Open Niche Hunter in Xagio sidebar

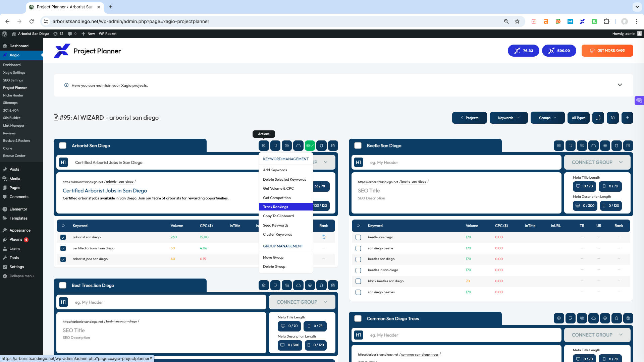13,95
